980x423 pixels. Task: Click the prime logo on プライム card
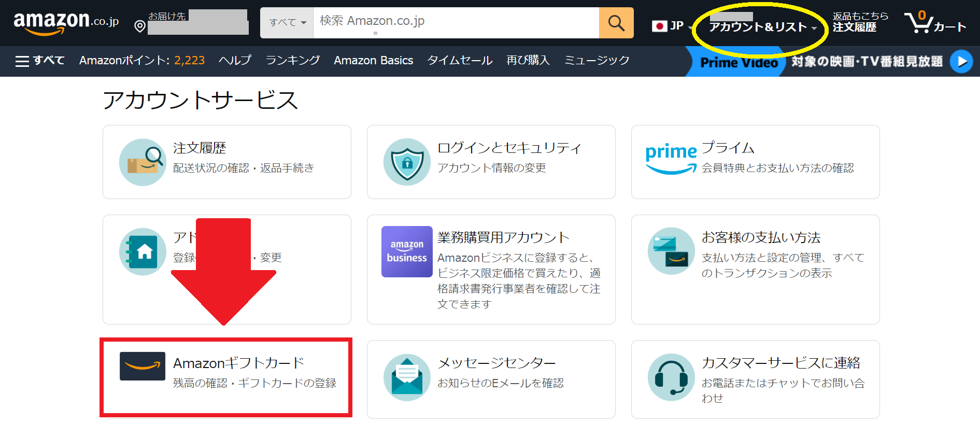coord(671,158)
